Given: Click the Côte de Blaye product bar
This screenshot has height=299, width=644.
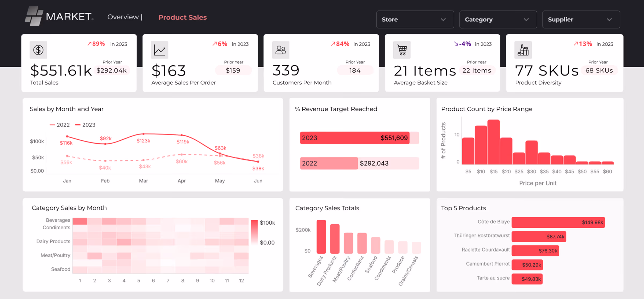Looking at the screenshot, I should (558, 222).
